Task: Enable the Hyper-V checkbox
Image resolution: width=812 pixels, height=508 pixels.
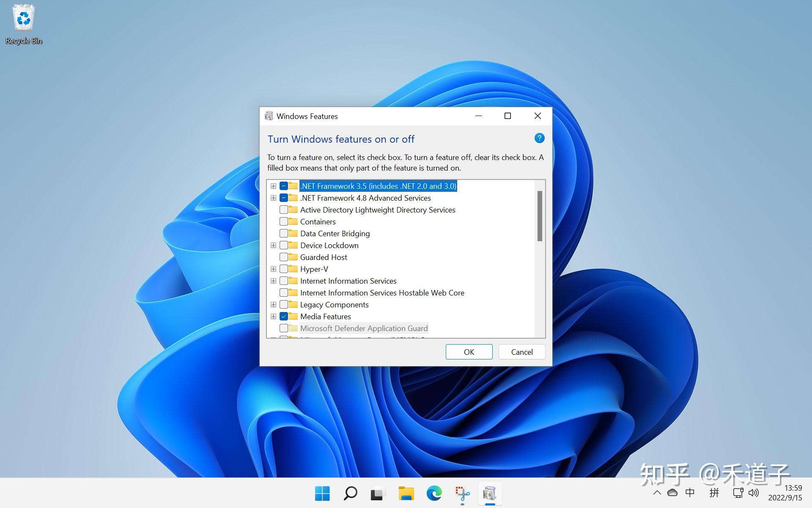Action: pyautogui.click(x=284, y=269)
